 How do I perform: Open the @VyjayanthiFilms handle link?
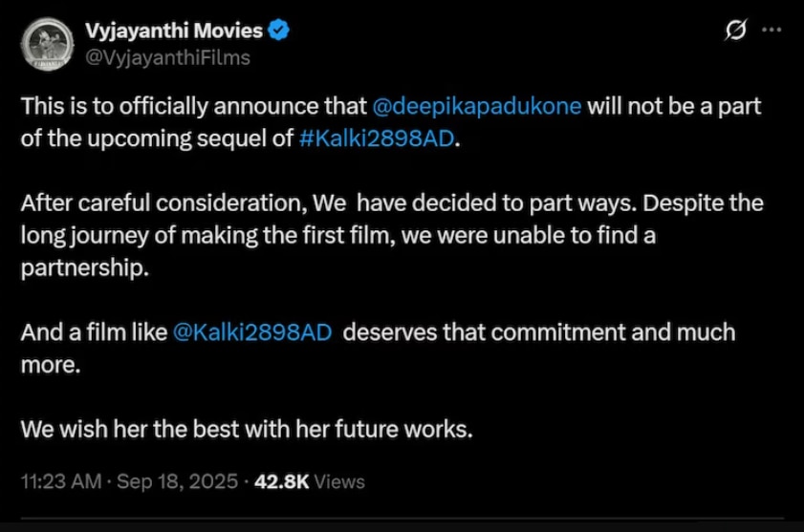[x=167, y=57]
